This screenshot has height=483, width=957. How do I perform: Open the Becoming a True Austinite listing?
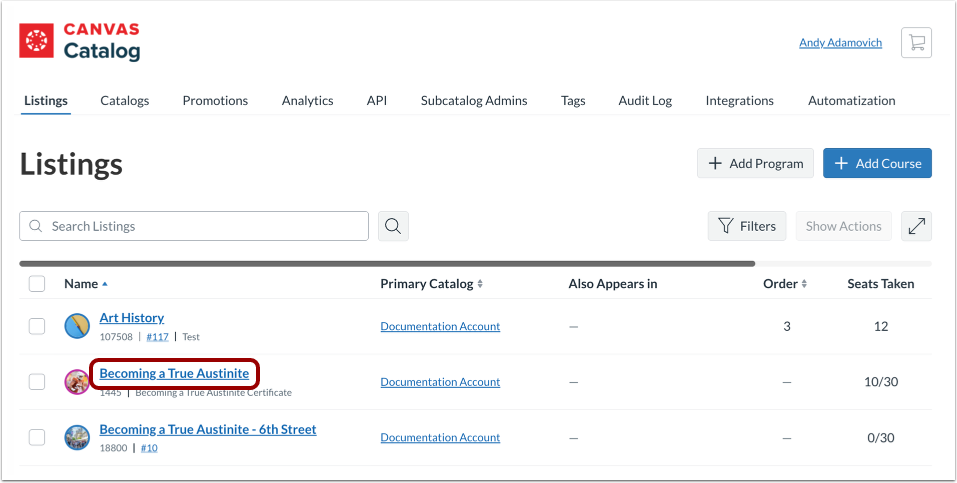point(175,373)
